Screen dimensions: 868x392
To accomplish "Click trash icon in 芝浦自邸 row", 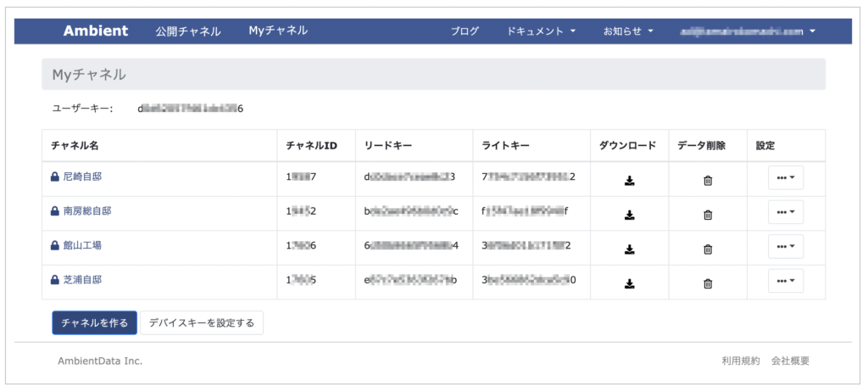I will [x=708, y=283].
